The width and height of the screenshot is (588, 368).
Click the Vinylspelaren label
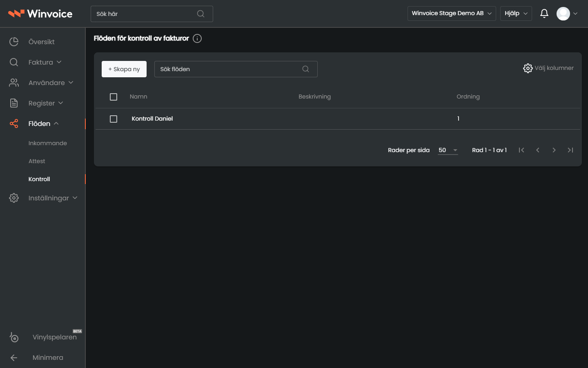(x=55, y=337)
